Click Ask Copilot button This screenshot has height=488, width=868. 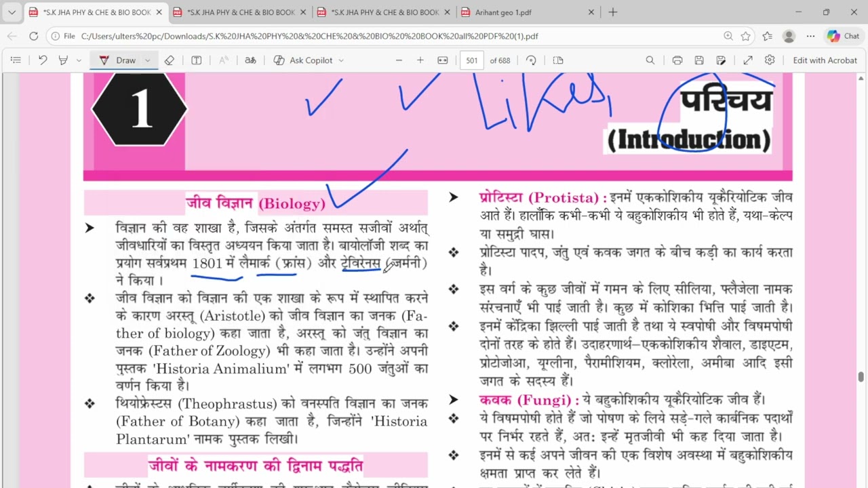point(304,60)
